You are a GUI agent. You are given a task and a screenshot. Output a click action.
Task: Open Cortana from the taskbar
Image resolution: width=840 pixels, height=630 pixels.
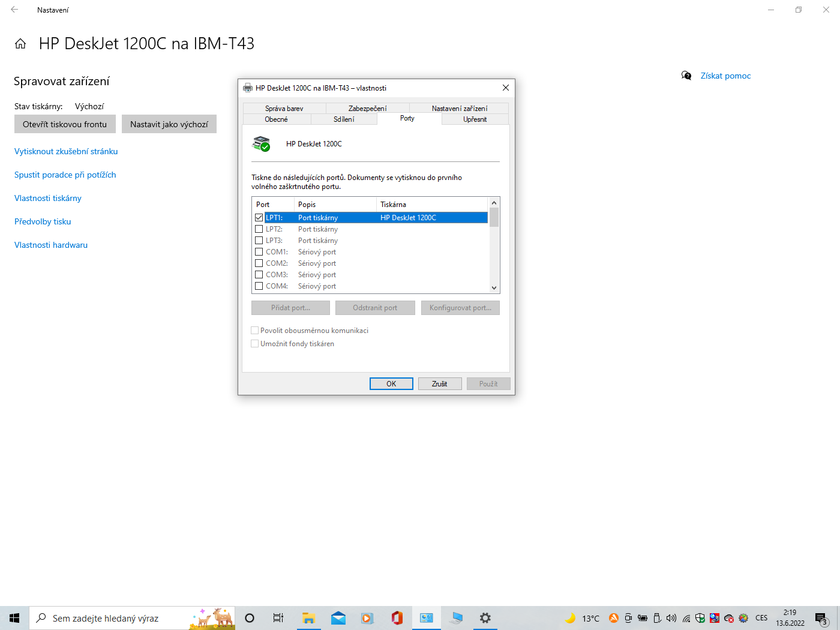click(250, 618)
